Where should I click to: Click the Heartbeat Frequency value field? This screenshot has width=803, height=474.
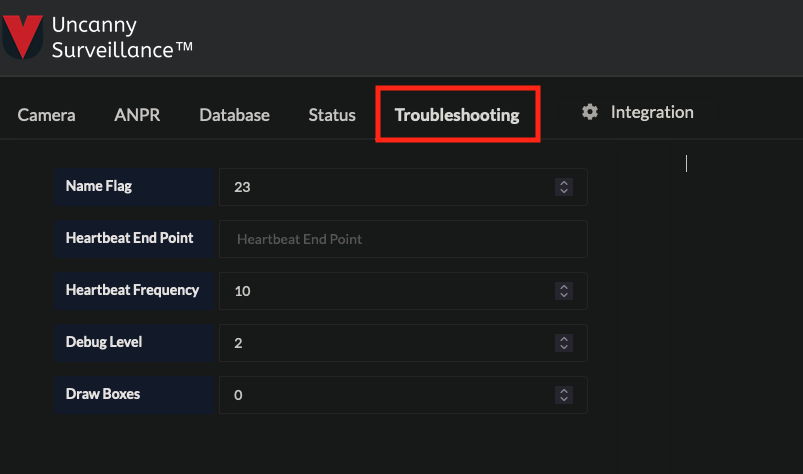385,291
